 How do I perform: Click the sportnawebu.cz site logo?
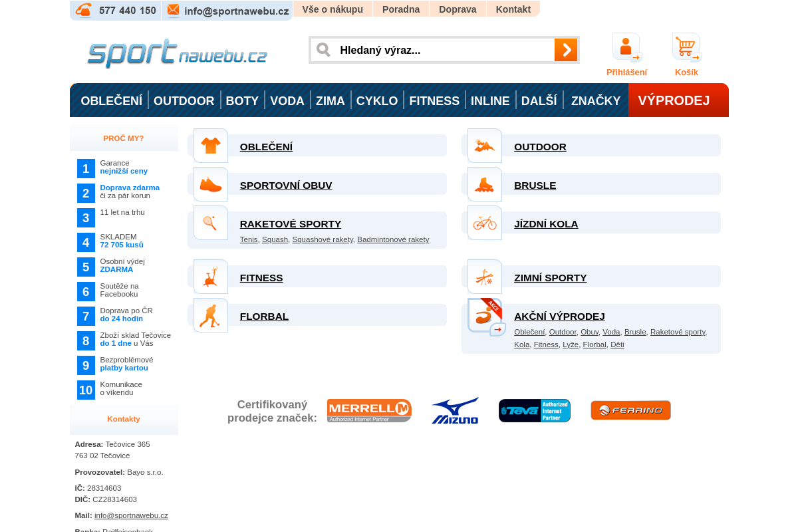(x=177, y=54)
